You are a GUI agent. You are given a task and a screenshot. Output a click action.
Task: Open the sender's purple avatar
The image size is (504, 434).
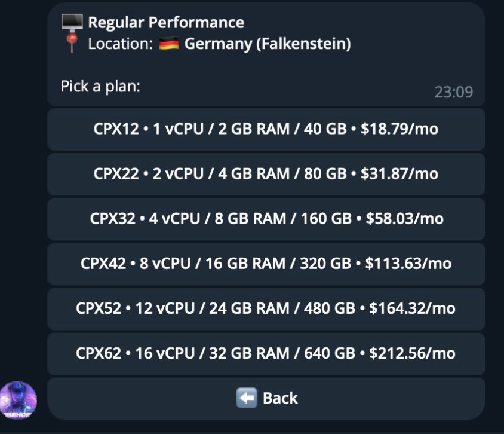click(18, 401)
